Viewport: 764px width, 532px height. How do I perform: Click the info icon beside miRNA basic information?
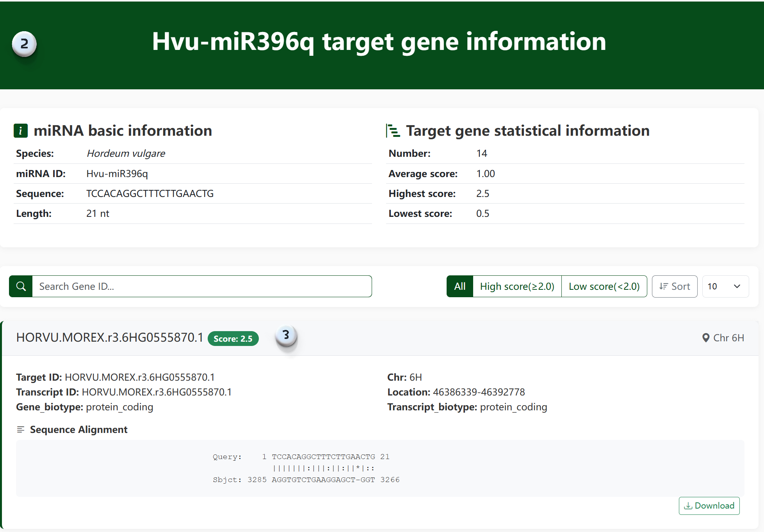tap(21, 131)
